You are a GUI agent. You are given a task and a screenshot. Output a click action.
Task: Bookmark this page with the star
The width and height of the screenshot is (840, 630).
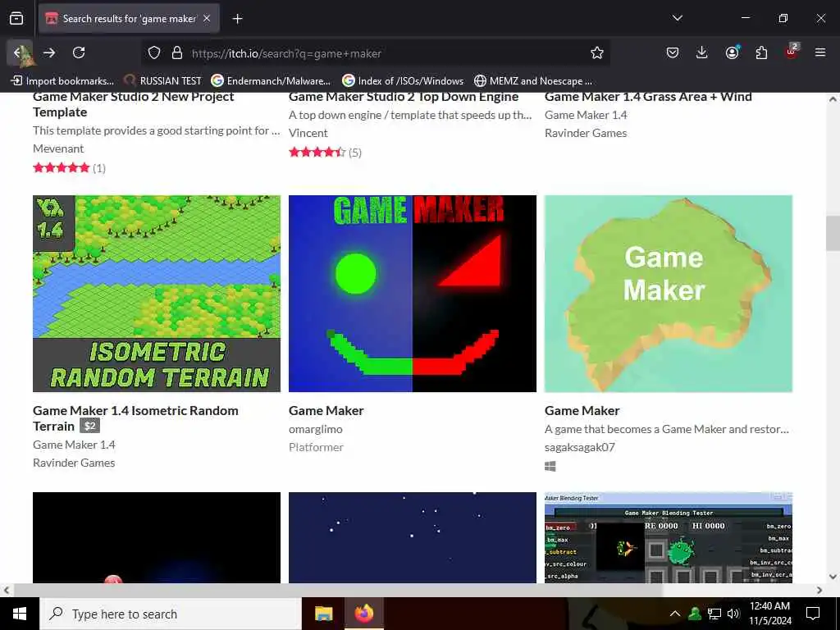coord(597,52)
